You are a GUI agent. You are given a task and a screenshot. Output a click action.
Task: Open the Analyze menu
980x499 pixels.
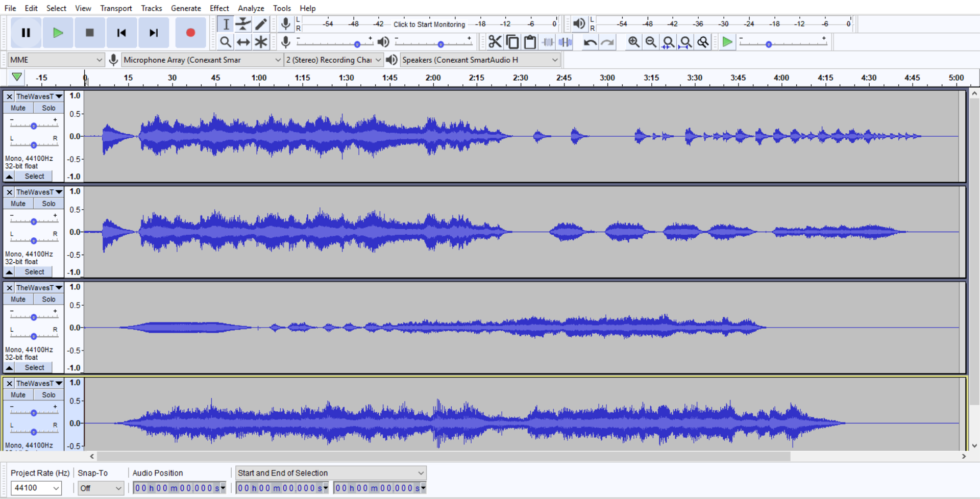pos(251,8)
